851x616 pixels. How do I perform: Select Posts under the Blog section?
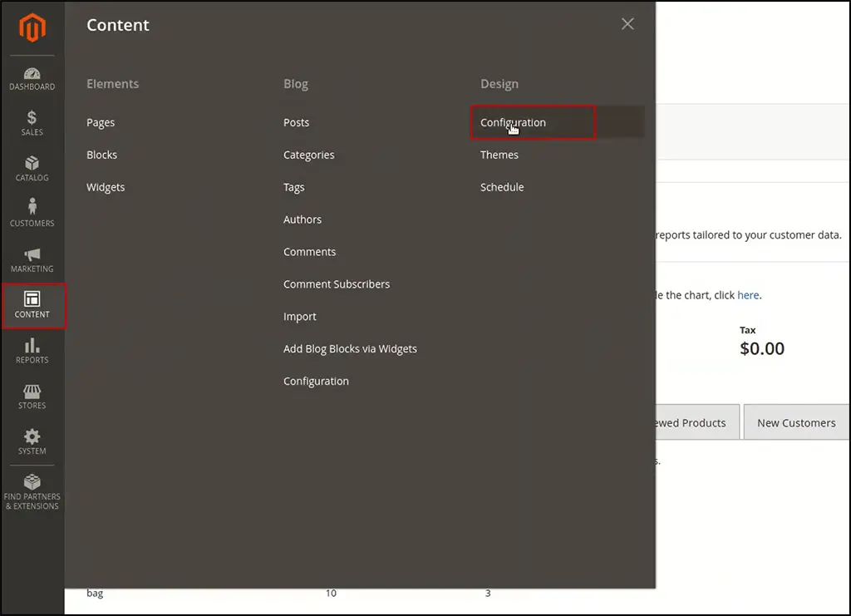click(296, 122)
